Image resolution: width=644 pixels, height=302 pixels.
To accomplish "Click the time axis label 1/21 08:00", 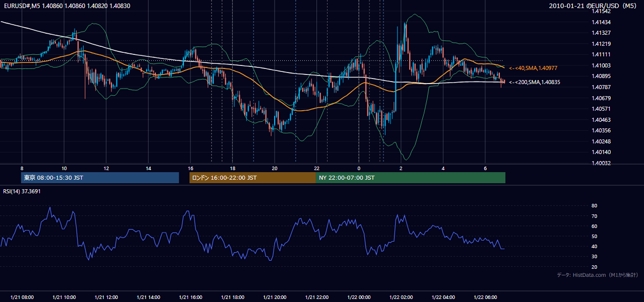I will (x=22, y=297).
